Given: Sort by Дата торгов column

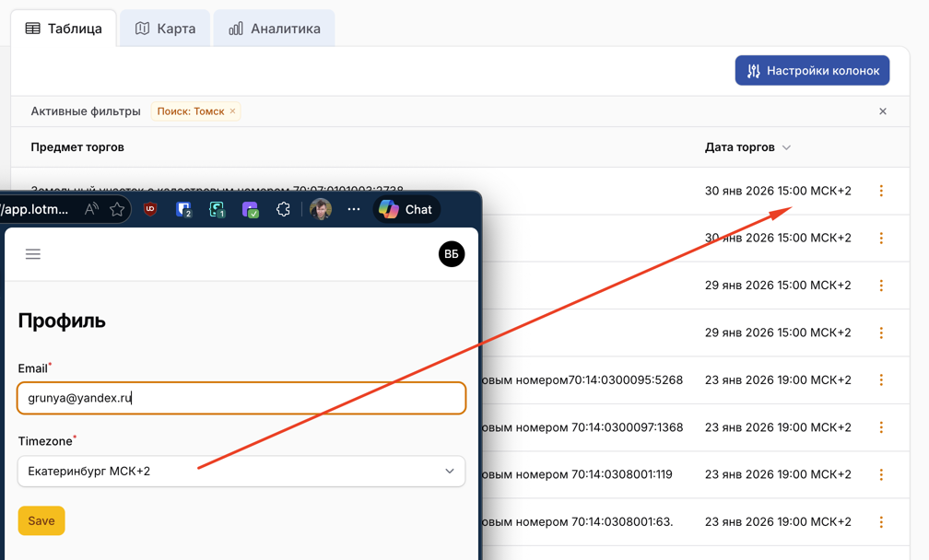Looking at the screenshot, I should 747,147.
